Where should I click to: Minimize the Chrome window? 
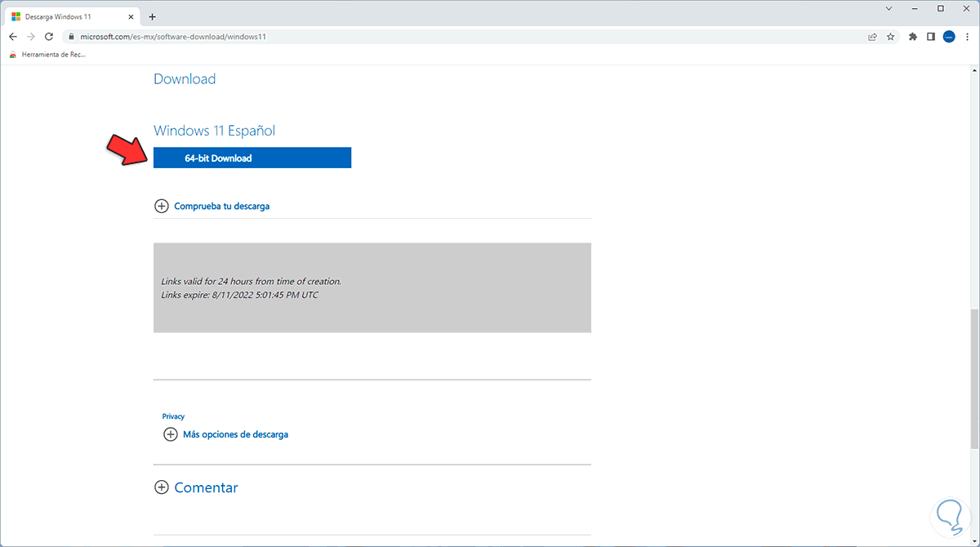coord(915,8)
